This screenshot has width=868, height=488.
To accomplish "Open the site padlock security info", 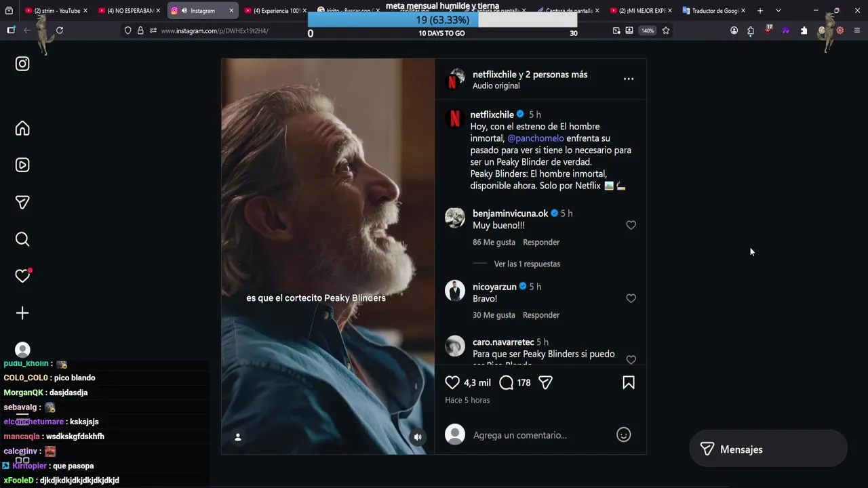I will [140, 30].
